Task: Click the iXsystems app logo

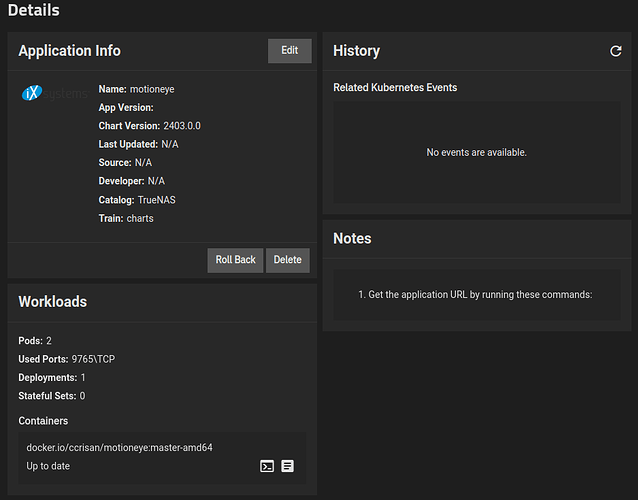Action: click(x=55, y=93)
